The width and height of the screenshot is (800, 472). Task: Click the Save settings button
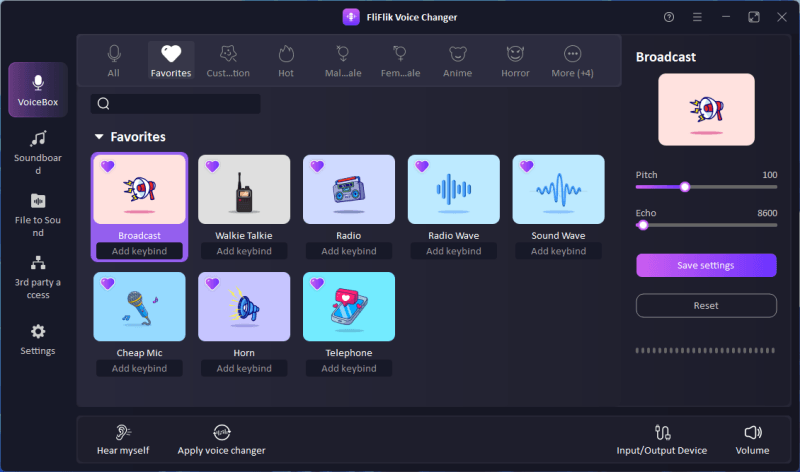coord(706,265)
